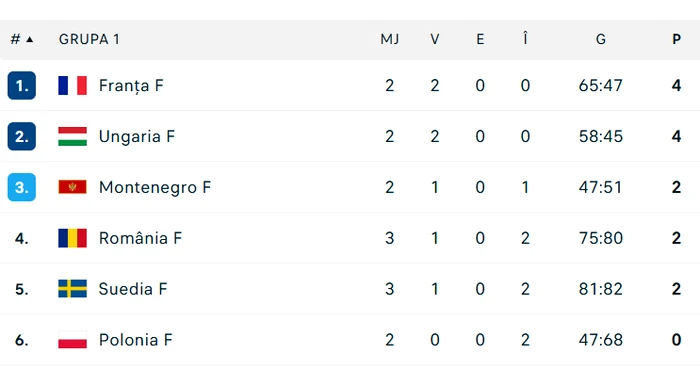
Task: Open the Suedia F team page
Action: (133, 289)
